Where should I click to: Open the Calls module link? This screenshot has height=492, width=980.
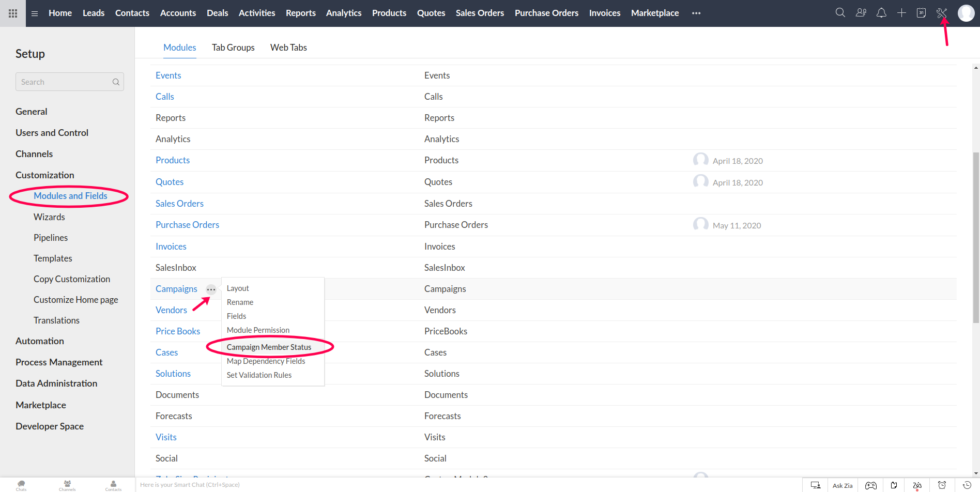point(165,97)
